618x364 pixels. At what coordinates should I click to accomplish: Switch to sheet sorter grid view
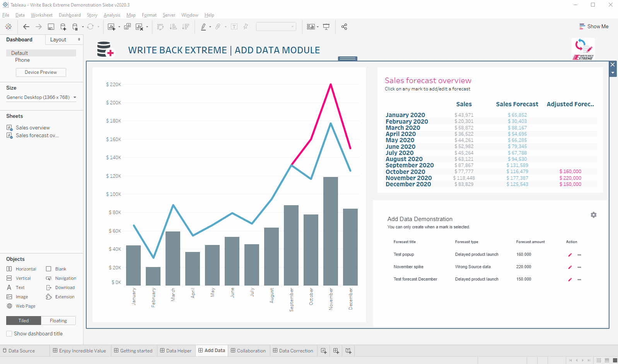tap(599, 360)
